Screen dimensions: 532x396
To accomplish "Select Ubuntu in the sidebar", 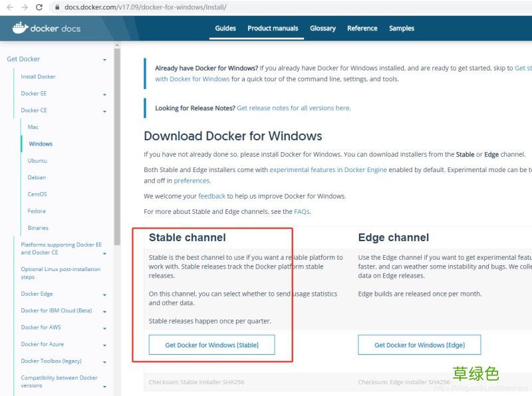I will pos(37,160).
